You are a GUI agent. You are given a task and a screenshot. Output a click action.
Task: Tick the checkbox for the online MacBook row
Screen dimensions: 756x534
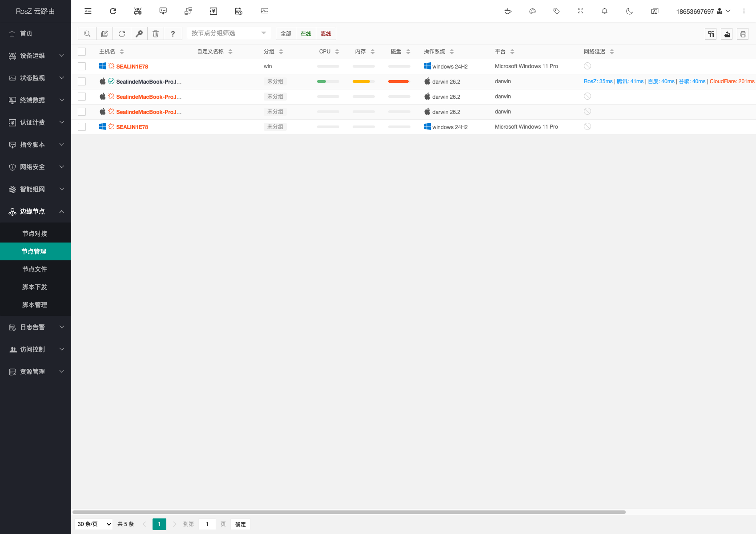click(82, 81)
